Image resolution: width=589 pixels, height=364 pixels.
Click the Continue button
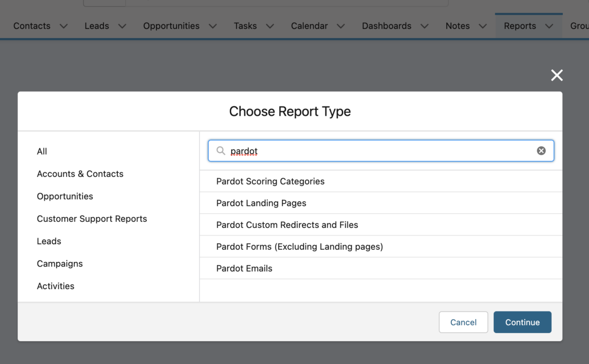click(x=522, y=322)
